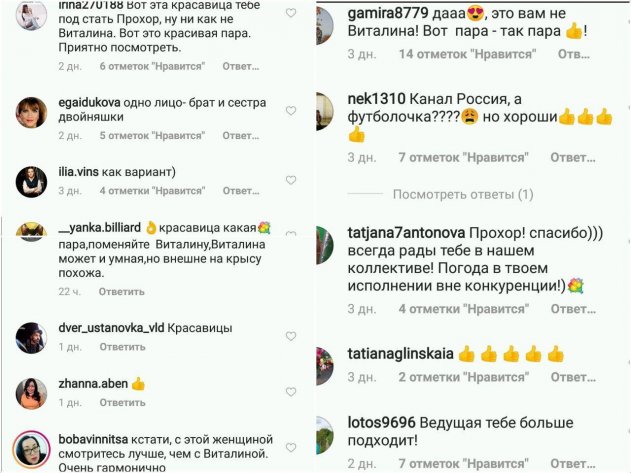Like the ilia.vins comment with the heart

(x=291, y=180)
